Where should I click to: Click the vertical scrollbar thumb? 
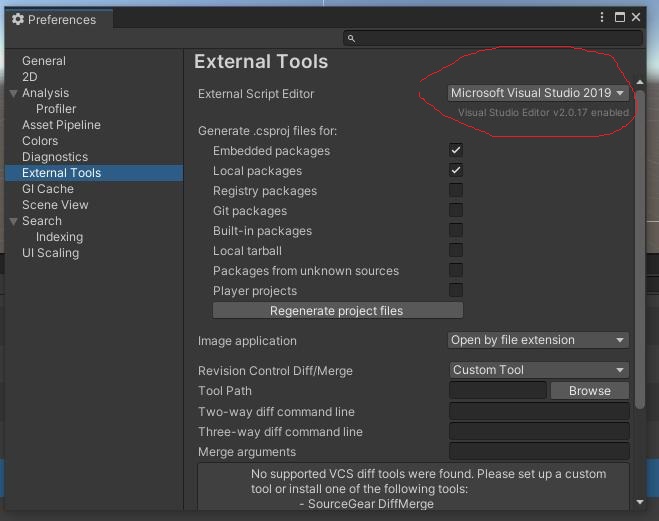[x=640, y=249]
